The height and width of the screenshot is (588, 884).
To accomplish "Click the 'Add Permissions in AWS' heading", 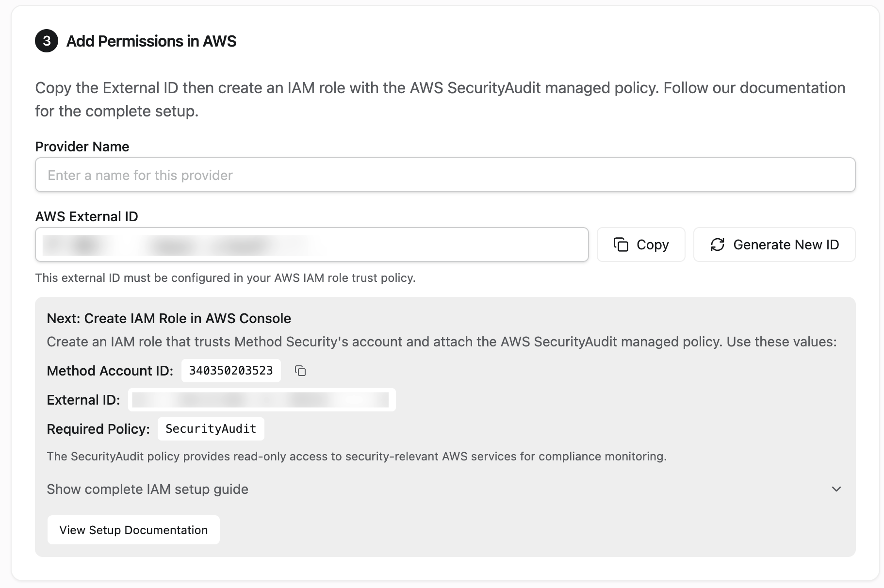I will [151, 41].
